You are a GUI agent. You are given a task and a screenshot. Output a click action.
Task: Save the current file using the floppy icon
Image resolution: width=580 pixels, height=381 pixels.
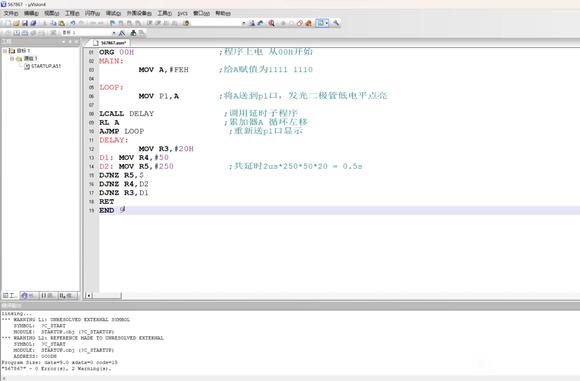pyautogui.click(x=24, y=23)
